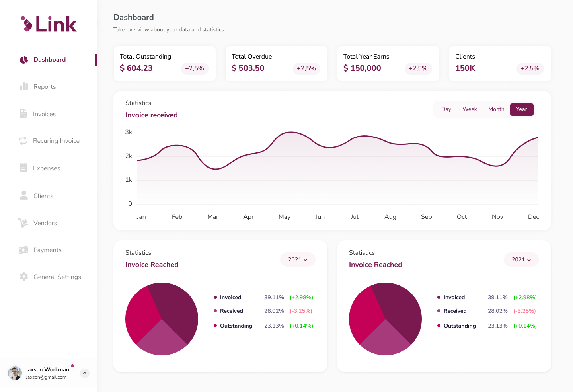Open the 2021 dropdown in right statistics card
573x392 pixels.
(521, 259)
